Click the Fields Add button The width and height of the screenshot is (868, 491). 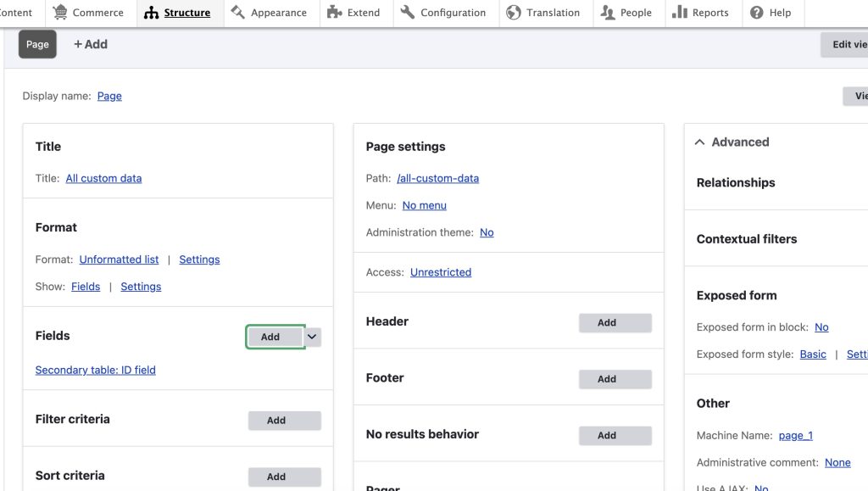(x=275, y=337)
